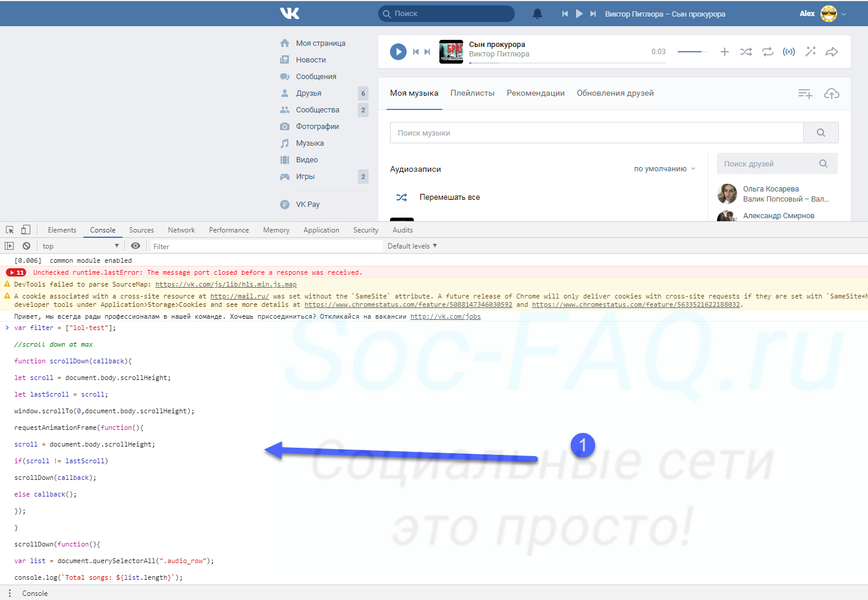Seek in the track progress bar

coord(567,62)
